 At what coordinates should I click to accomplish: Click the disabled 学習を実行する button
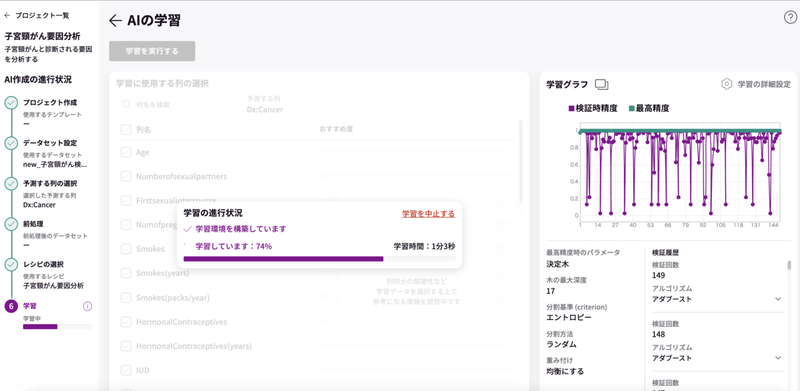point(152,51)
